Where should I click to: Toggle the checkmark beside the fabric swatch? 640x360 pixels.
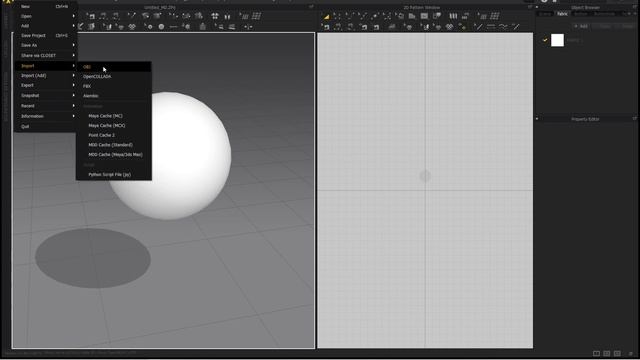pos(545,40)
